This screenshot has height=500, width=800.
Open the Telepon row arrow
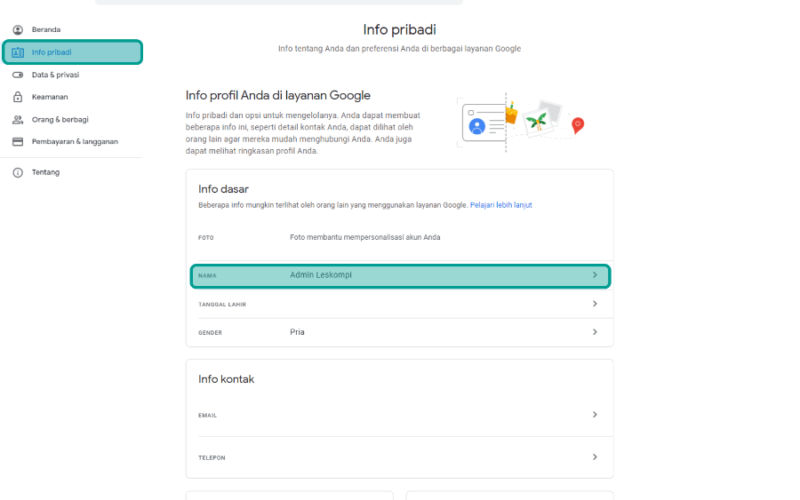tap(595, 457)
